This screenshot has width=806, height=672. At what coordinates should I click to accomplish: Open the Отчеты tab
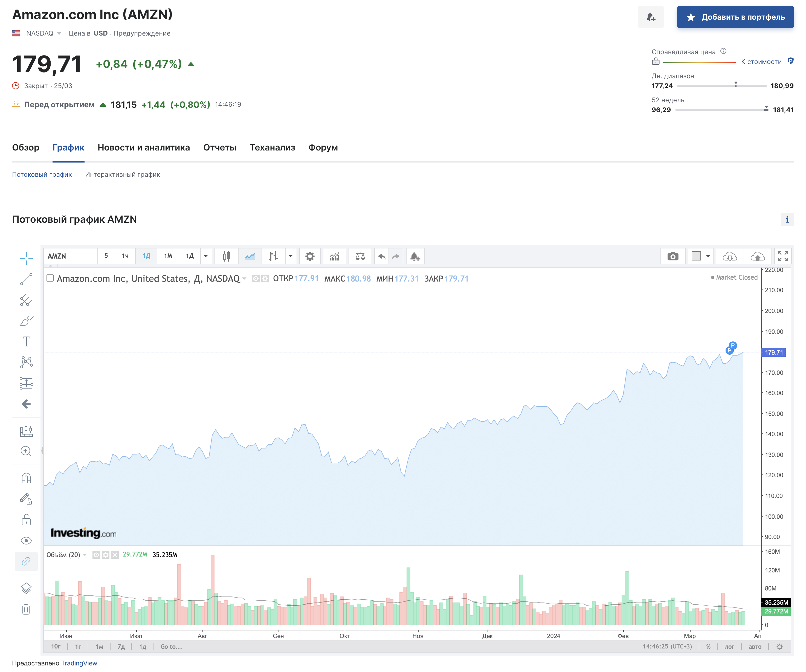pos(220,147)
